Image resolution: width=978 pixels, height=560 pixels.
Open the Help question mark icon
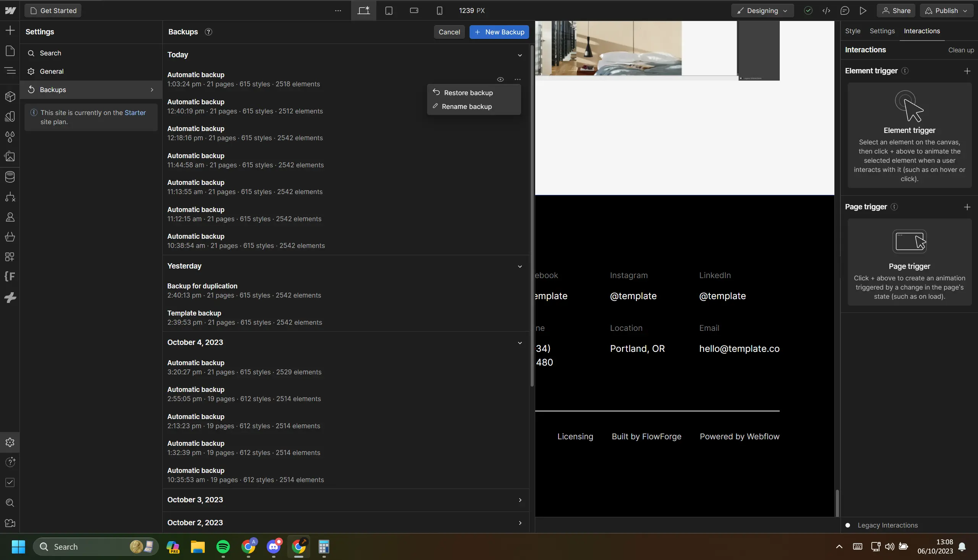(10, 462)
